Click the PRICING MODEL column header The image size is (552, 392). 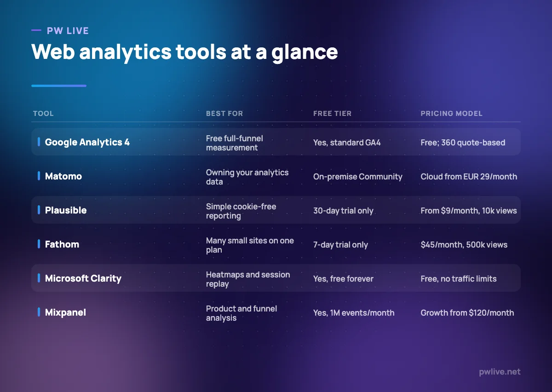point(451,113)
